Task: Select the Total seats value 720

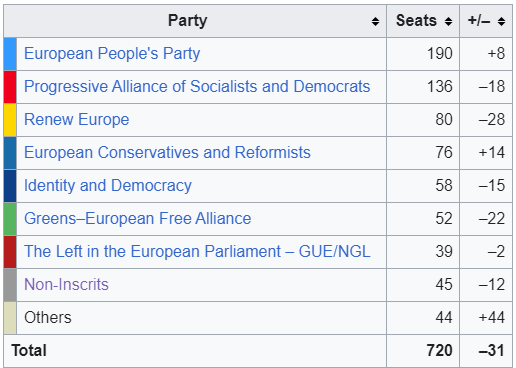Action: pos(439,351)
